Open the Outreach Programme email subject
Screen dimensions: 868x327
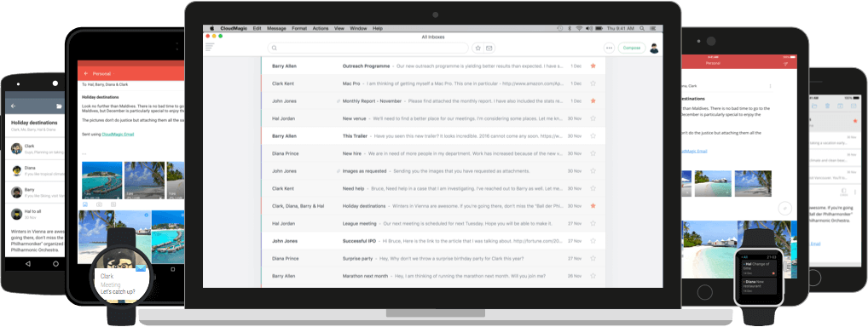366,66
